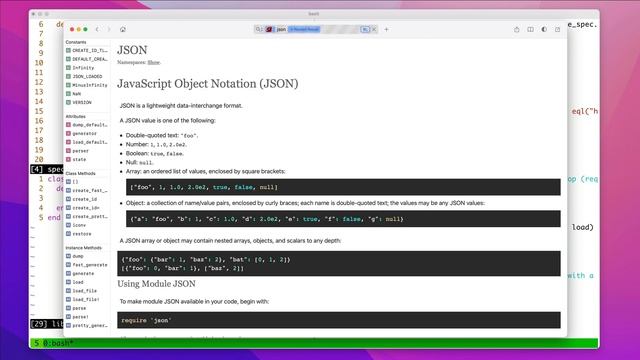
Task: Click the [4] spec buffer status line
Action: [x=47, y=169]
